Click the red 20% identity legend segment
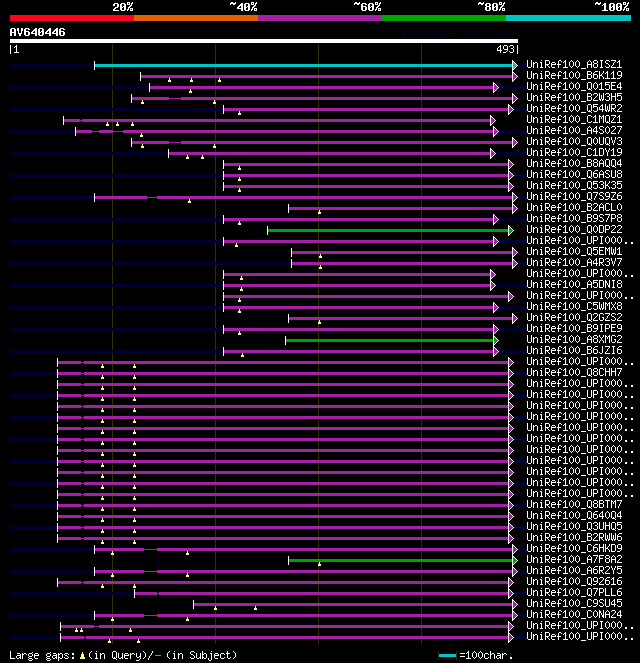640x663 pixels. [72, 18]
